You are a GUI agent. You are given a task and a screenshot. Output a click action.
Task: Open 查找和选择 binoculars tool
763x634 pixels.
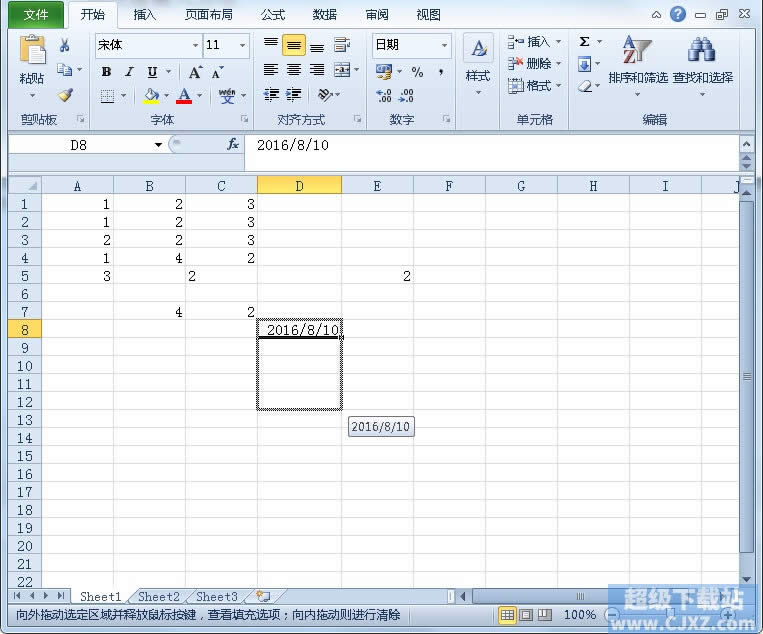[x=702, y=60]
